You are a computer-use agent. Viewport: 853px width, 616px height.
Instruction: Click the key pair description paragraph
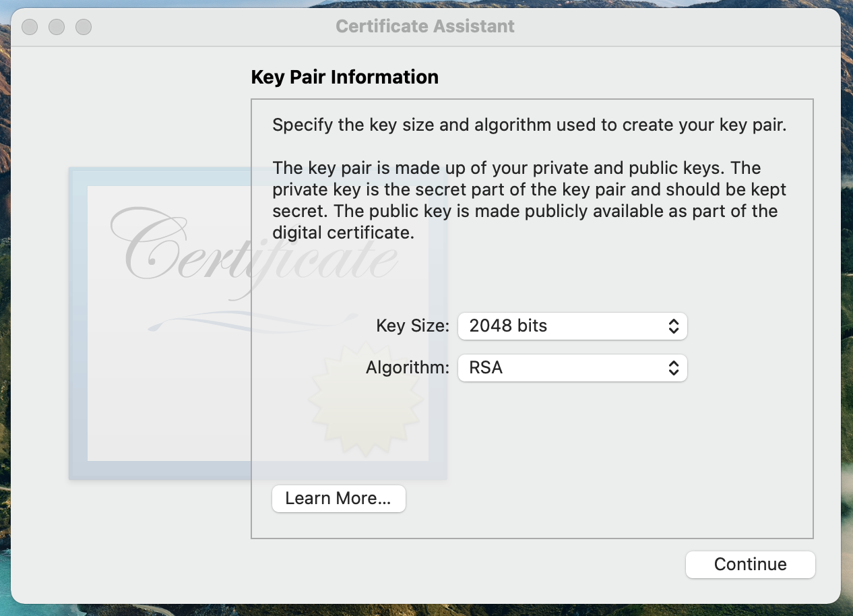point(529,200)
